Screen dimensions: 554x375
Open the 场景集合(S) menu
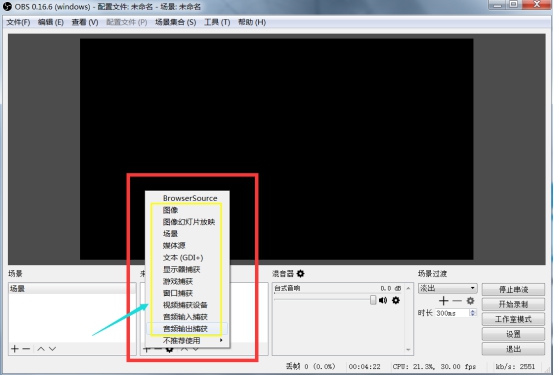click(176, 22)
